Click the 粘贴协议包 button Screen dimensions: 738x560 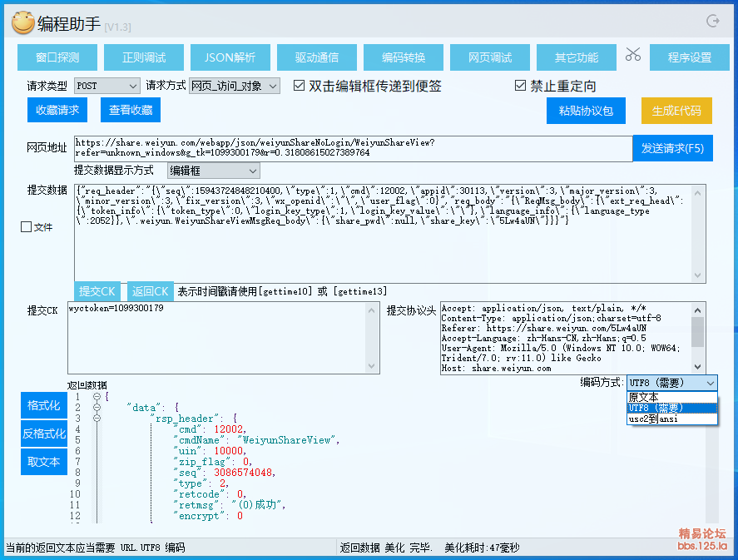(x=586, y=111)
